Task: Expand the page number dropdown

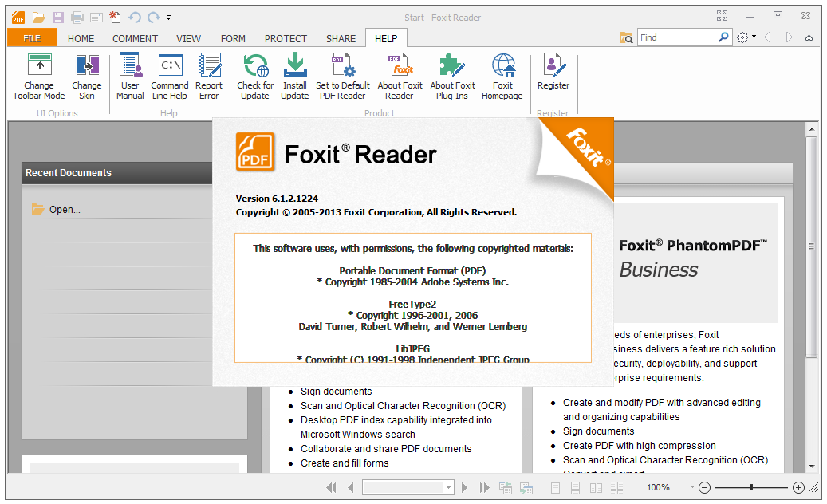Action: click(449, 487)
